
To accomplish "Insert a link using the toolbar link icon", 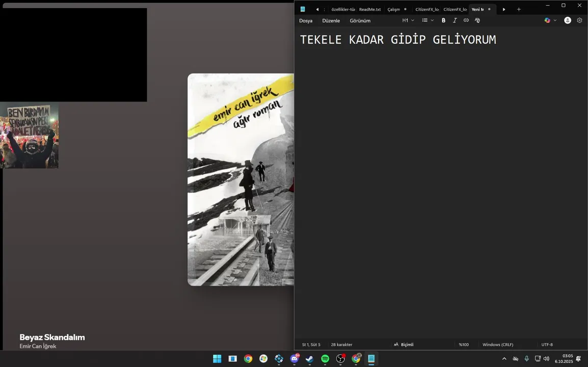I will (x=466, y=20).
